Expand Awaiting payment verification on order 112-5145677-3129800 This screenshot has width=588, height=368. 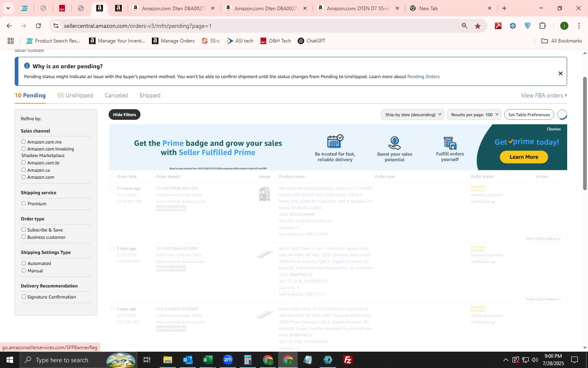(493, 323)
